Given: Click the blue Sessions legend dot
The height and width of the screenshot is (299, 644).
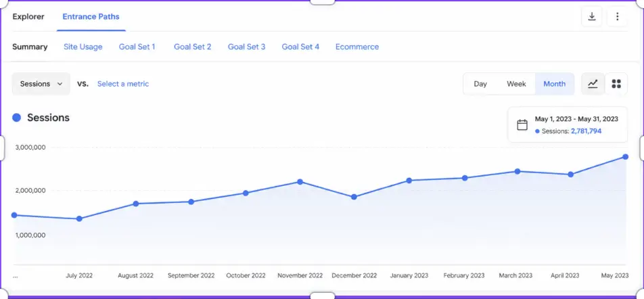Looking at the screenshot, I should (16, 118).
